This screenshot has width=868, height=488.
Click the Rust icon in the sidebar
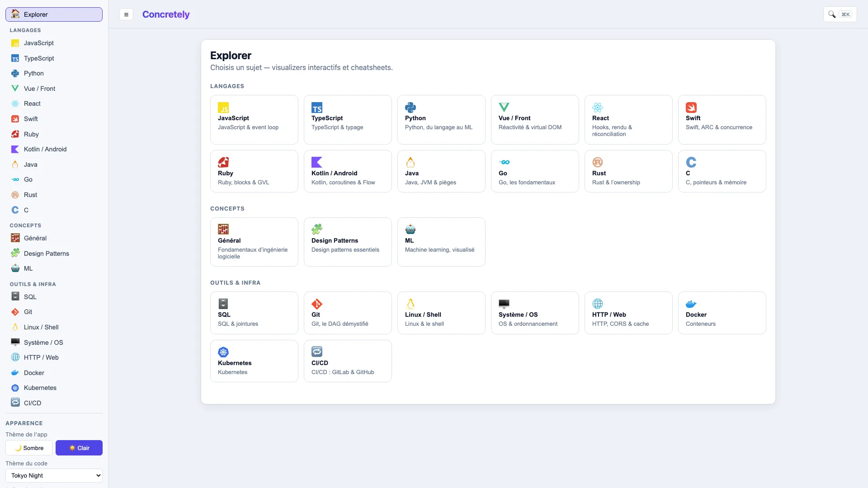point(15,195)
